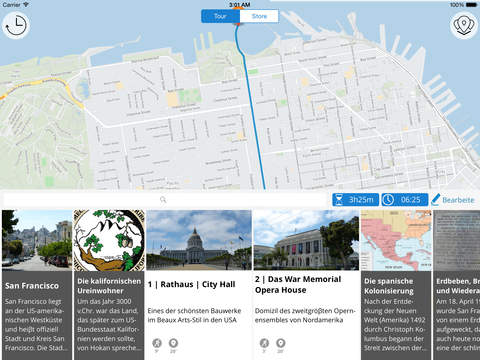The height and width of the screenshot is (360, 480).
Task: Click the Bearbeite edit link
Action: (458, 200)
